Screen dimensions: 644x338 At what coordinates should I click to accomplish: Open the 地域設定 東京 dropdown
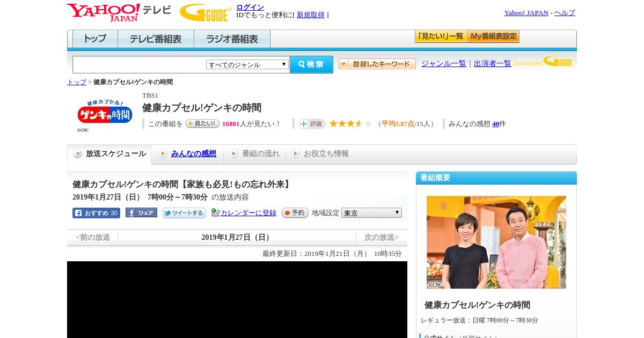371,213
